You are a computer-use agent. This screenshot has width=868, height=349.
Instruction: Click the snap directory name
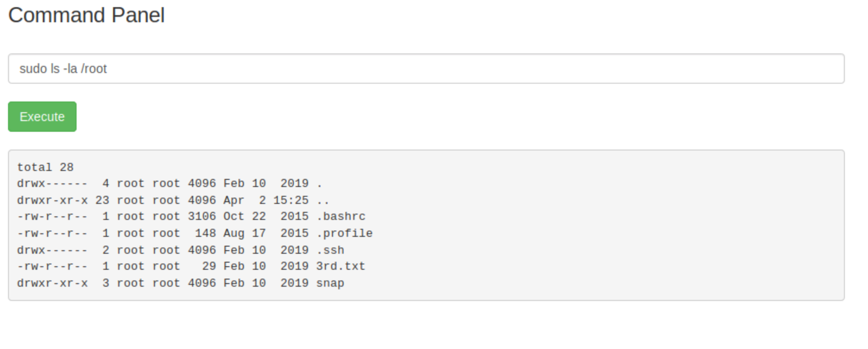coord(330,283)
